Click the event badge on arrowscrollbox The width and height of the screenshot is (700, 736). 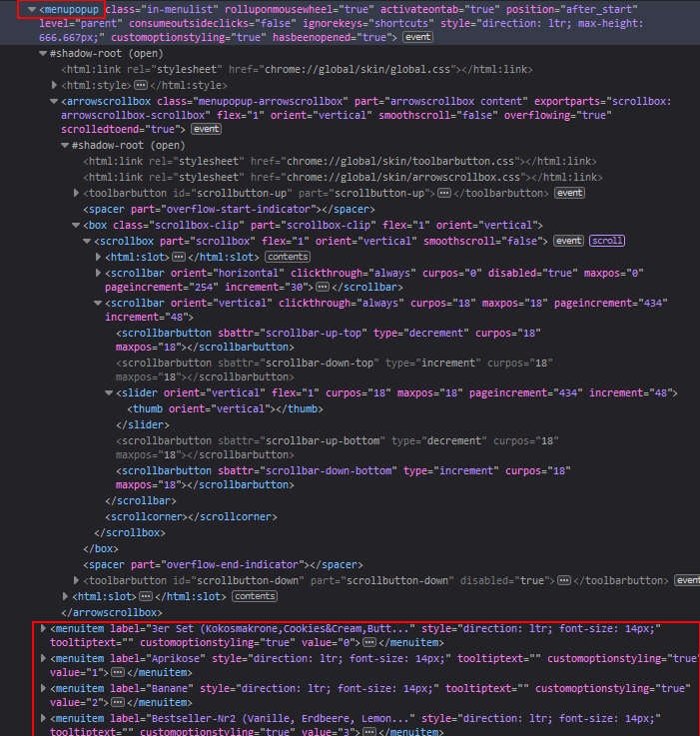pyautogui.click(x=206, y=130)
